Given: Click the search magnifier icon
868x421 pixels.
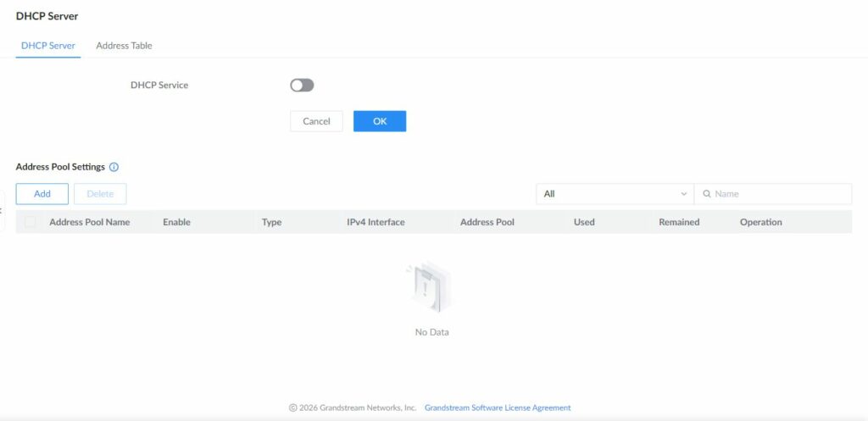Looking at the screenshot, I should coord(706,194).
